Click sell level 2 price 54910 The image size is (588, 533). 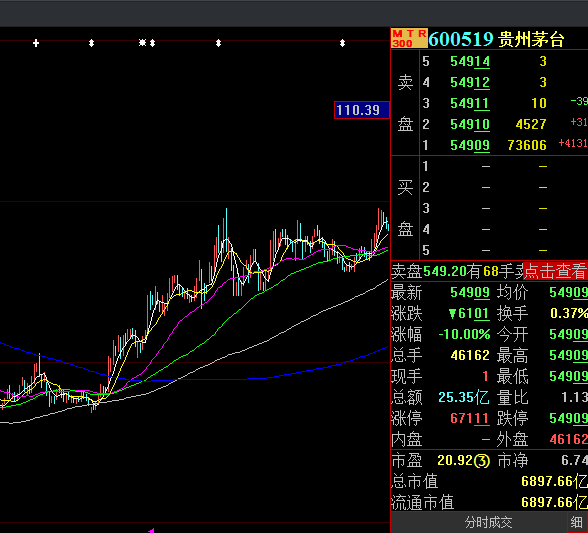[470, 124]
